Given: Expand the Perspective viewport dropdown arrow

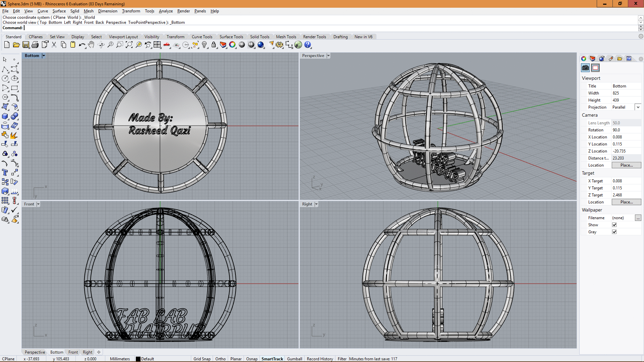Looking at the screenshot, I should pos(328,56).
